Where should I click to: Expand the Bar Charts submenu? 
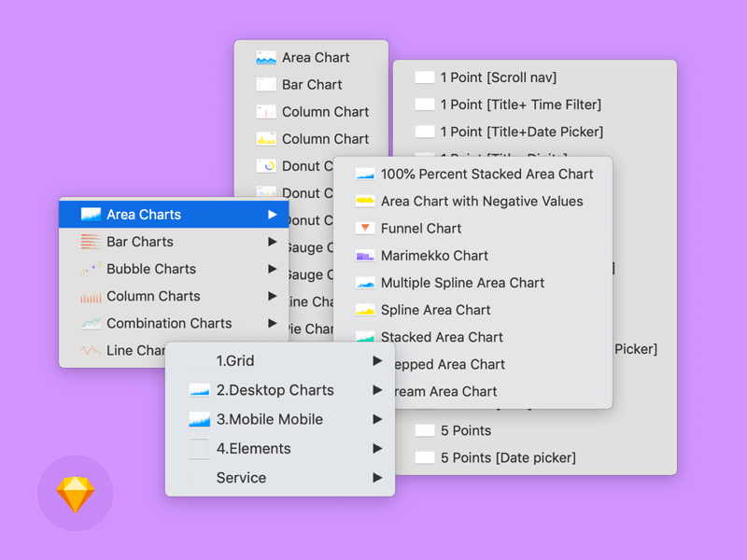coord(272,241)
